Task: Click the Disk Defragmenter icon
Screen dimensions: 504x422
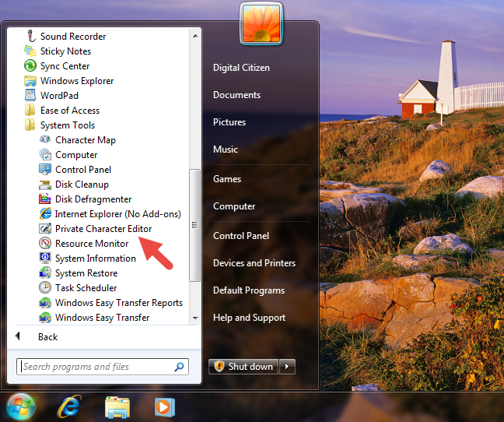Action: point(45,199)
